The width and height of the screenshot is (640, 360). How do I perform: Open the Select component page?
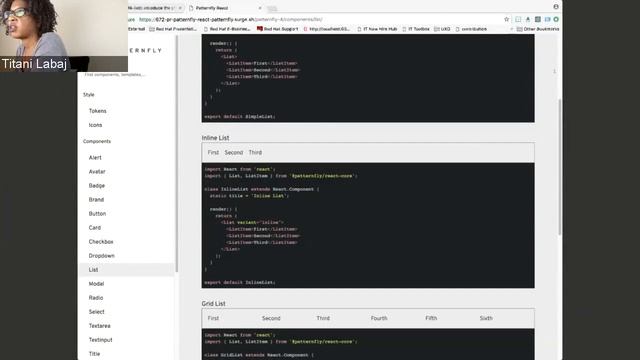click(x=97, y=311)
